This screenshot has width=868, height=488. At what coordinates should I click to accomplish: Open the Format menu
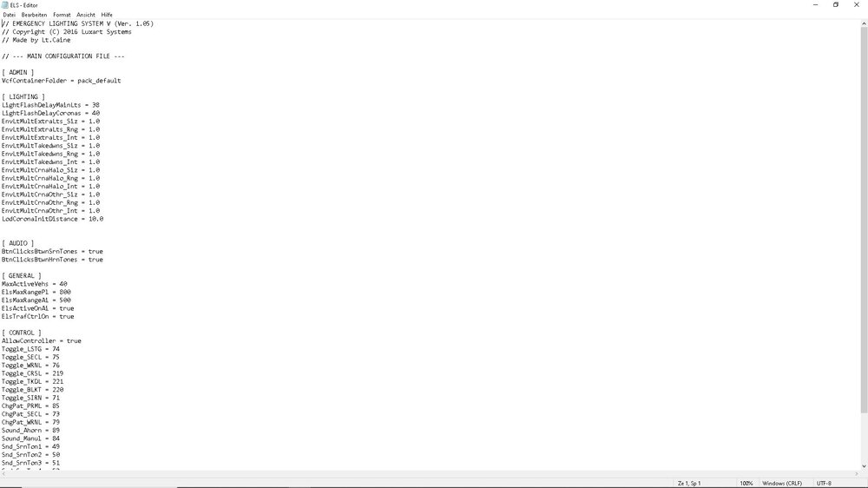coord(62,15)
